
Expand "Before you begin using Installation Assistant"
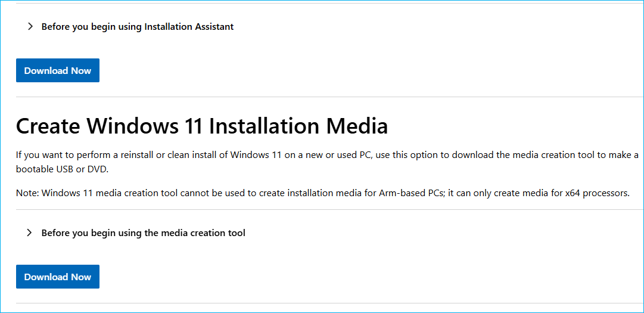tap(137, 27)
